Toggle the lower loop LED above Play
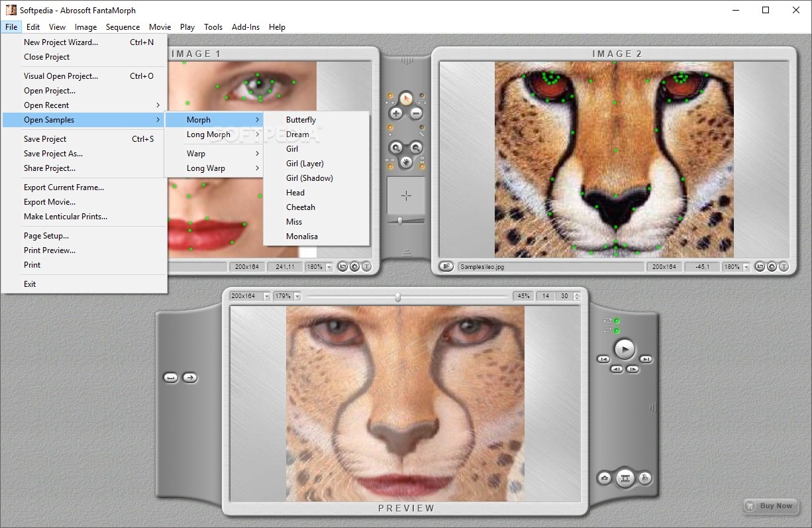Image resolution: width=812 pixels, height=528 pixels. [617, 331]
